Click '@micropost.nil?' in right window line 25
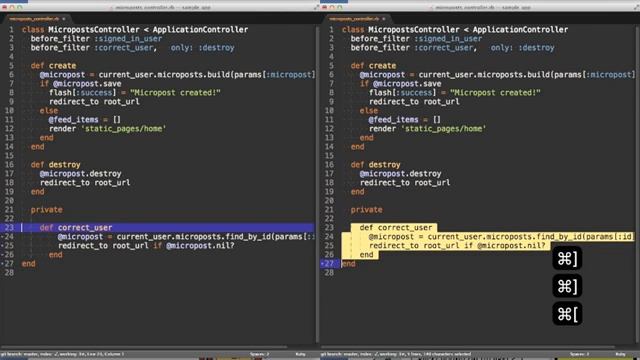640x360 pixels. 511,246
